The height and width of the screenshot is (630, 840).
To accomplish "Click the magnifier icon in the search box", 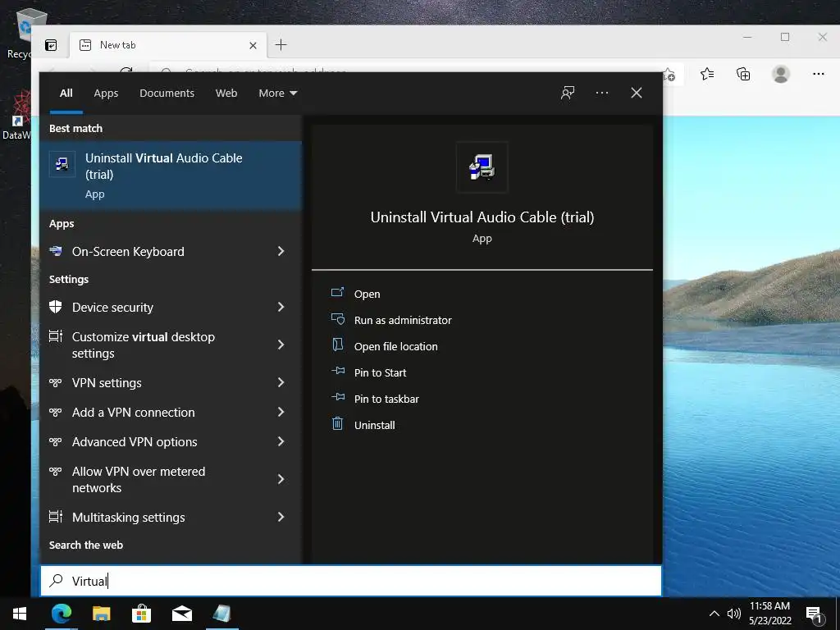I will [x=56, y=580].
